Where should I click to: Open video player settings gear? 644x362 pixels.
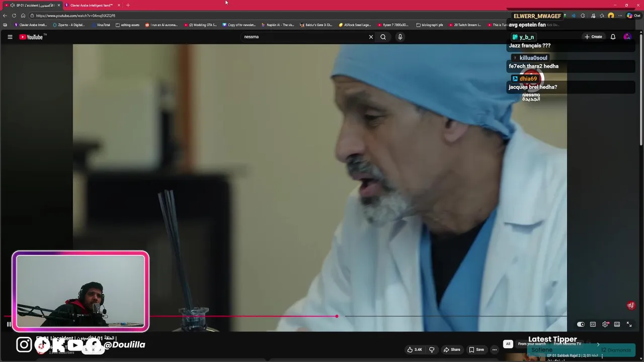tap(605, 324)
